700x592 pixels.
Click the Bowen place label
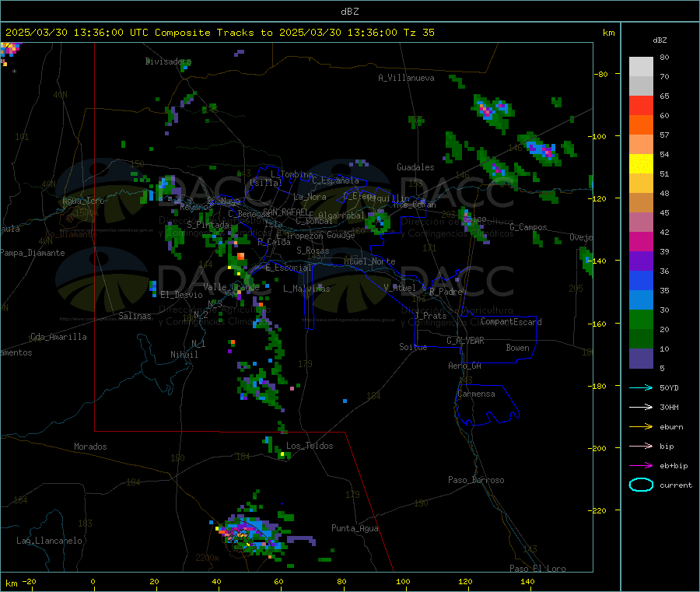(x=517, y=348)
